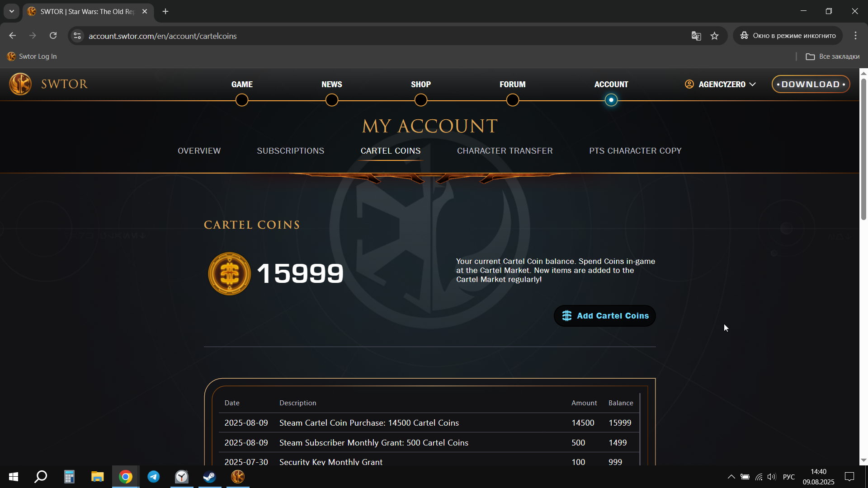Open the Swtor Log In bookmark
Viewport: 868px width, 488px height.
(x=32, y=56)
